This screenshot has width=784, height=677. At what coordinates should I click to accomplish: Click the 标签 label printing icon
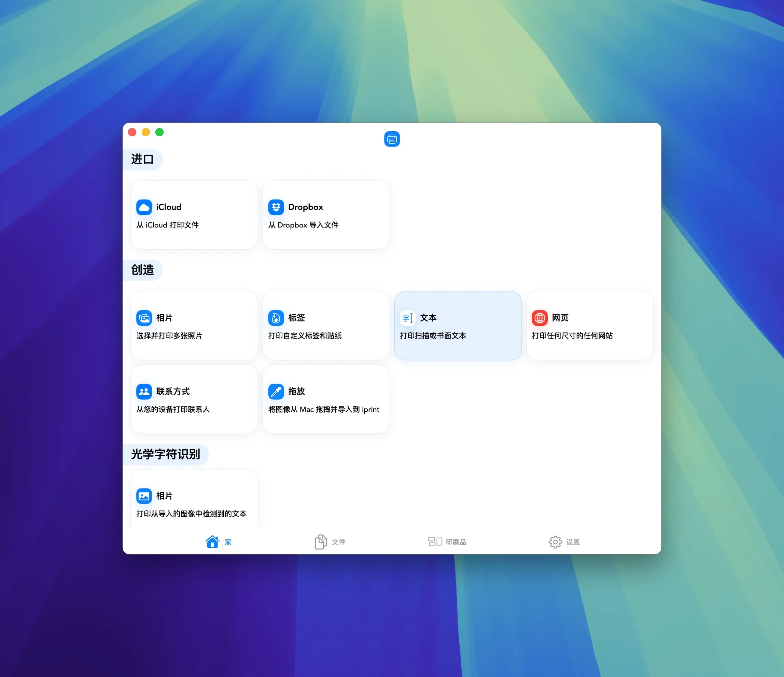coord(276,318)
